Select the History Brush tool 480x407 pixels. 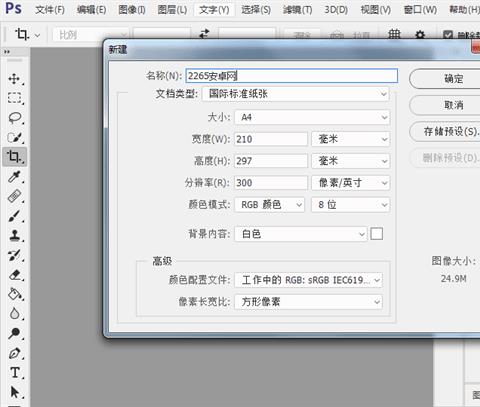click(14, 255)
